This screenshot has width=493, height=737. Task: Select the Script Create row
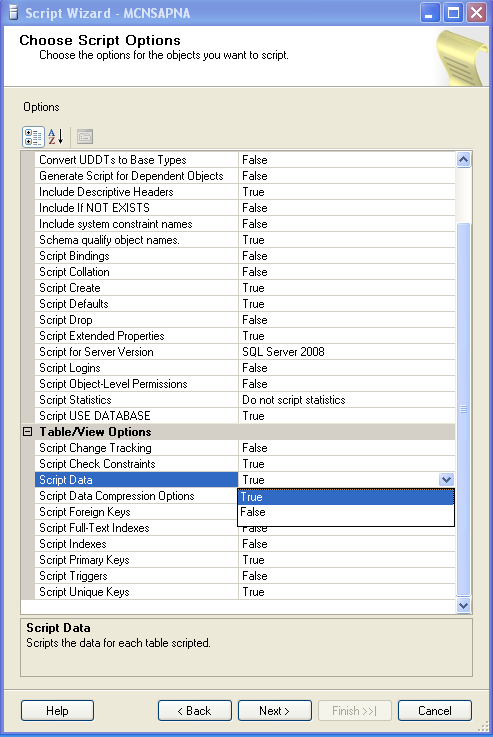pos(245,288)
